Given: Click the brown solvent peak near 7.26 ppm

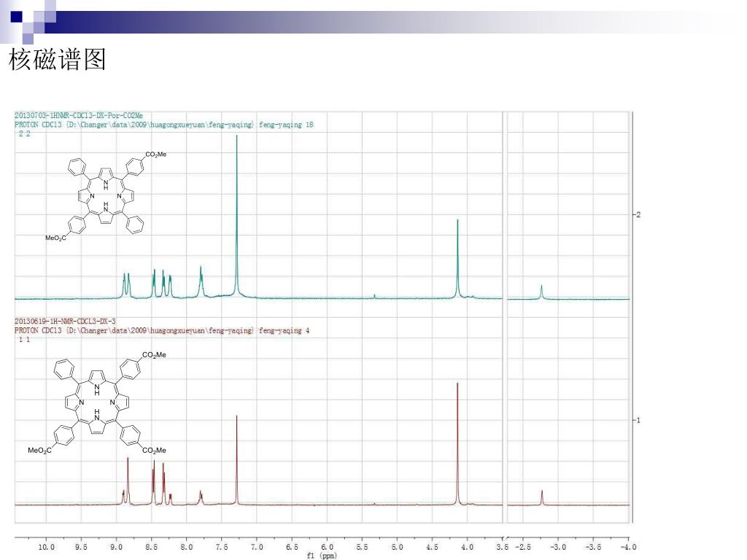Looking at the screenshot, I should (x=237, y=460).
